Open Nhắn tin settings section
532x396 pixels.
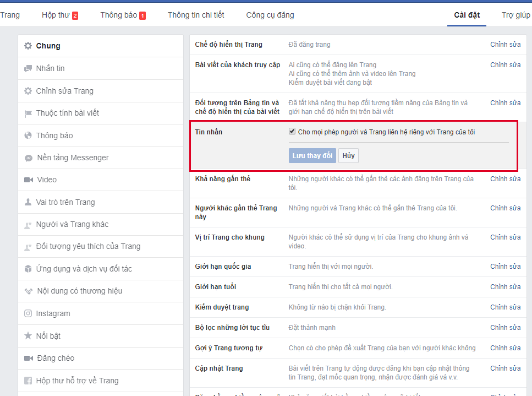101,69
